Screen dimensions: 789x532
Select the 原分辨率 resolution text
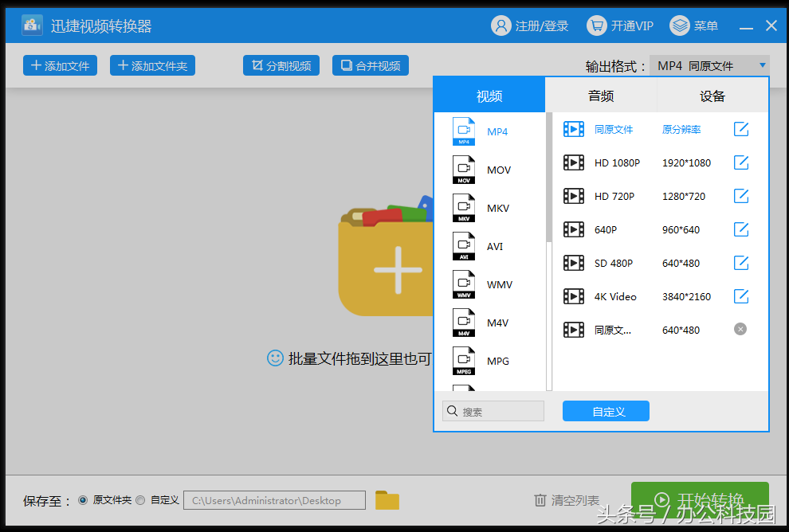point(681,130)
